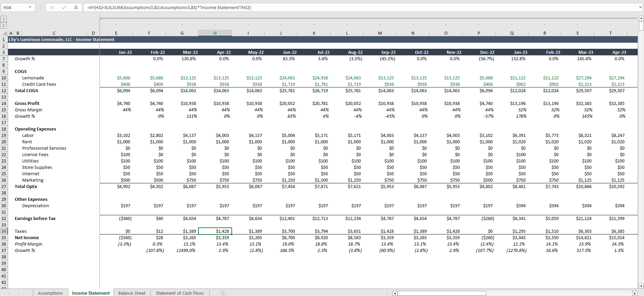Click the Labor row label
644x296 pixels.
tap(28, 135)
